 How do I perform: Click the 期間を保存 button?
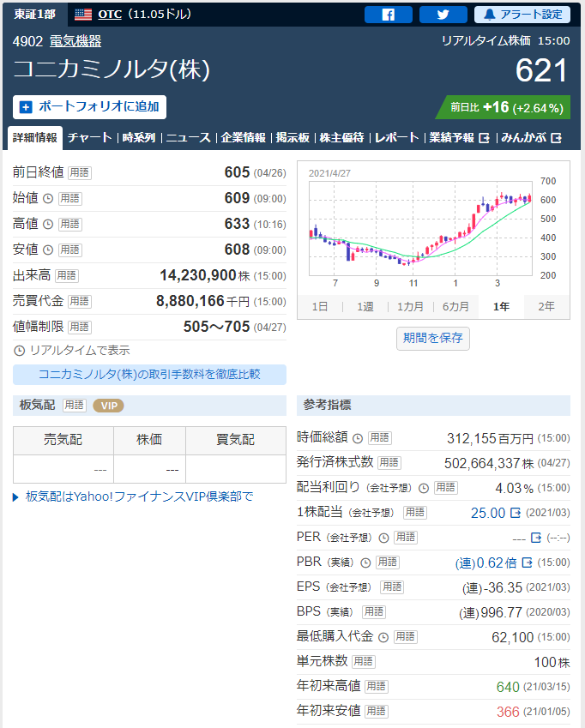point(432,339)
